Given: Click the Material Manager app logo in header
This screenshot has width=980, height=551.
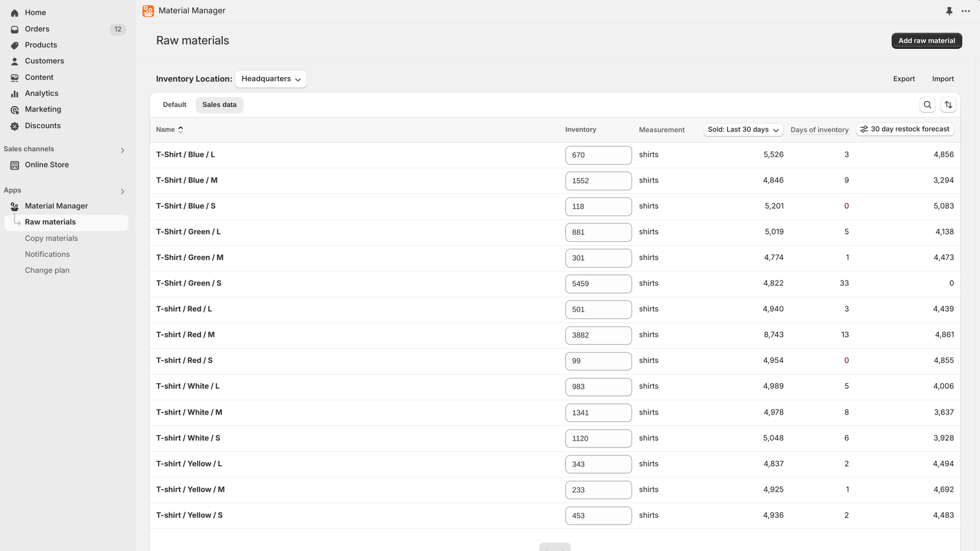Looking at the screenshot, I should (148, 11).
